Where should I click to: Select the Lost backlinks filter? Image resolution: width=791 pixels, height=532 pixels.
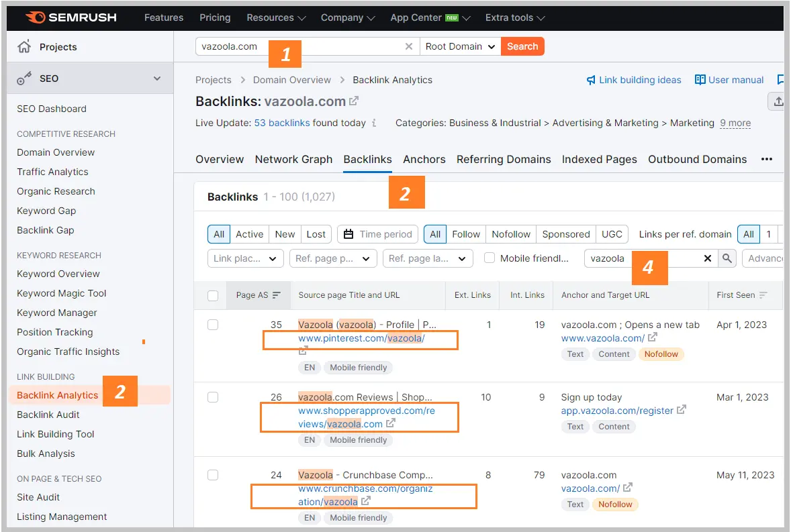click(316, 234)
